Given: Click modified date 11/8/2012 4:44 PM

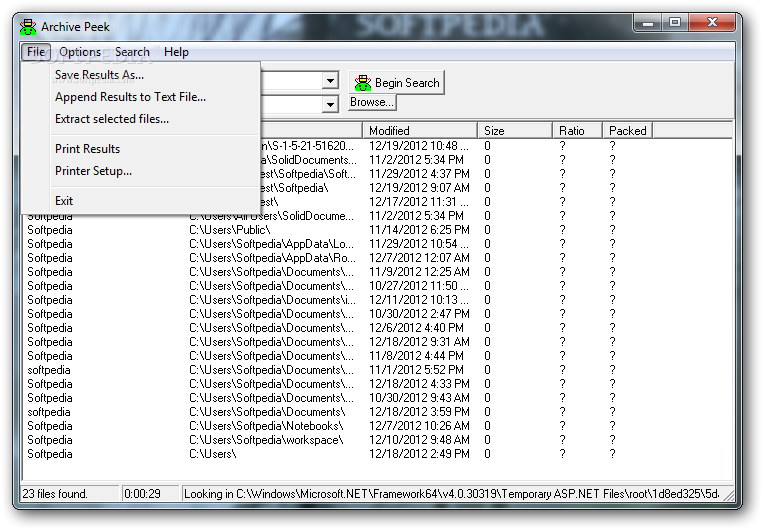Looking at the screenshot, I should 416,356.
